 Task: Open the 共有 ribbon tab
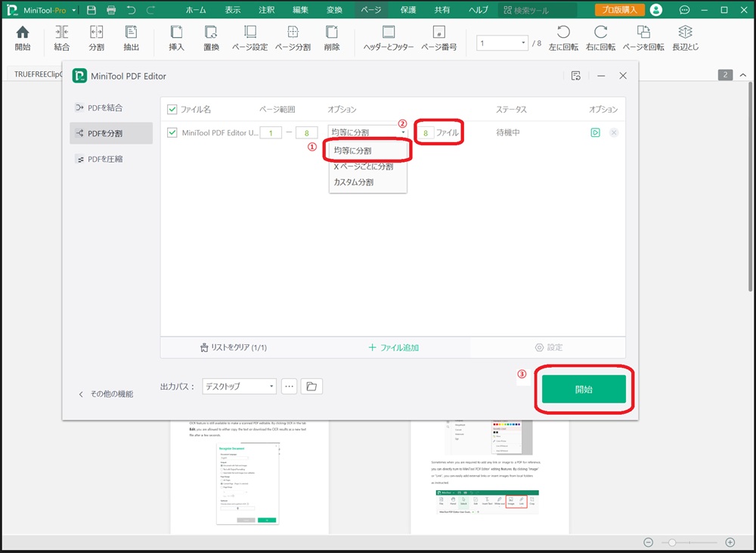[442, 10]
